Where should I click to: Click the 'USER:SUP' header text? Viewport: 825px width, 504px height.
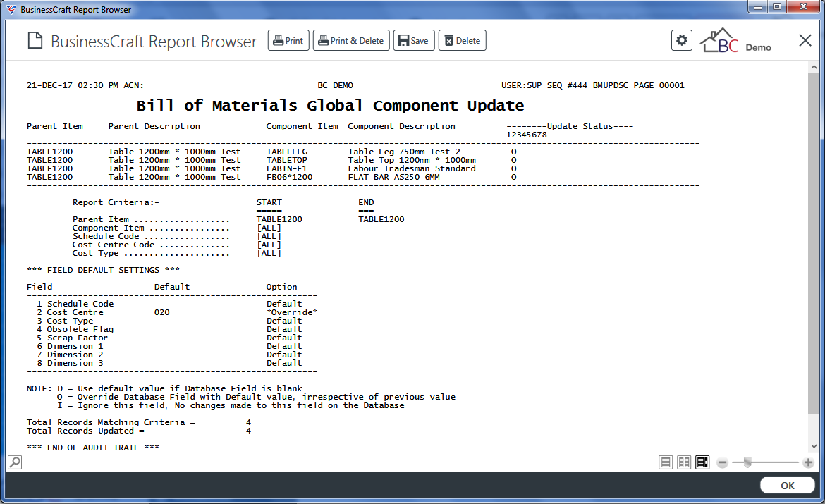(521, 85)
